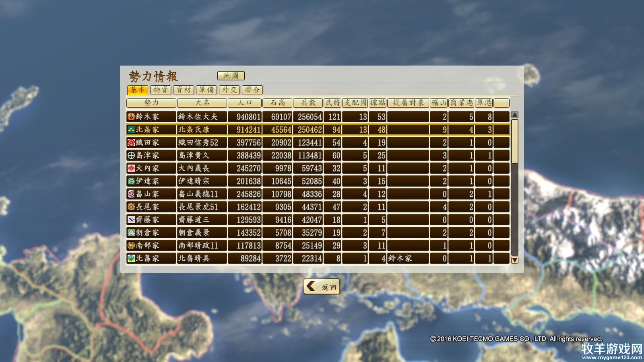Switch to the 物資 tab
Screen dimensions: 644x362
[x=161, y=90]
